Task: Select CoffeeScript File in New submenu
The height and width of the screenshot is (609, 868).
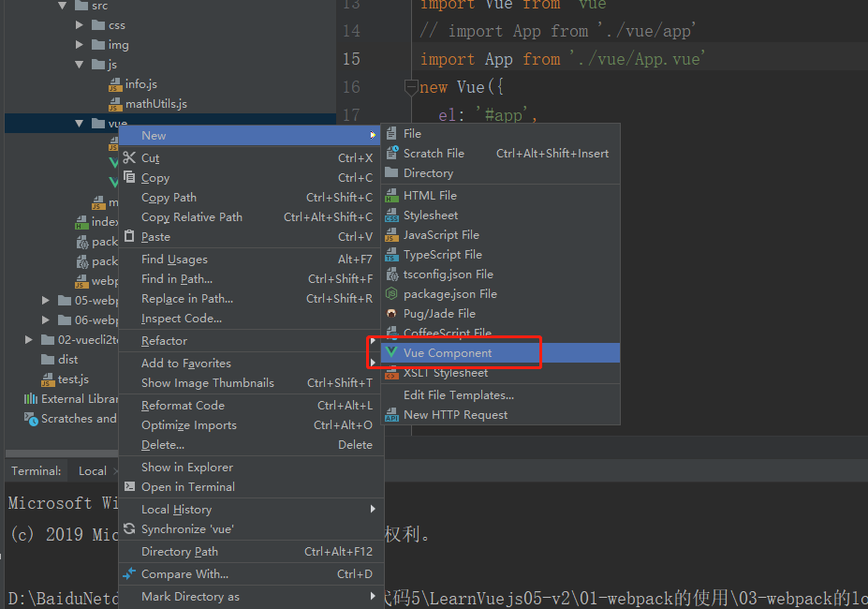Action: pyautogui.click(x=500, y=333)
